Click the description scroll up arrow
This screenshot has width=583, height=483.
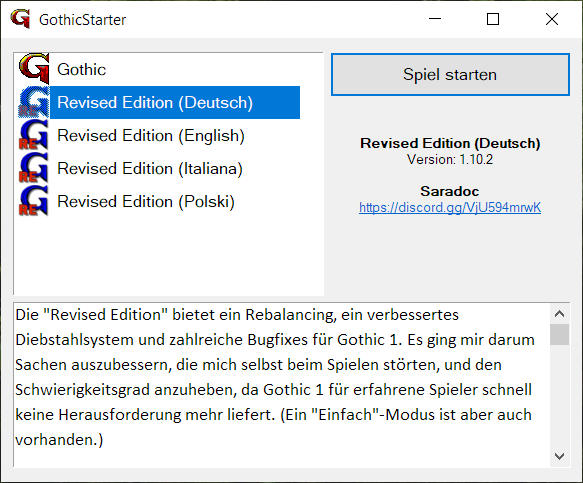coord(560,314)
